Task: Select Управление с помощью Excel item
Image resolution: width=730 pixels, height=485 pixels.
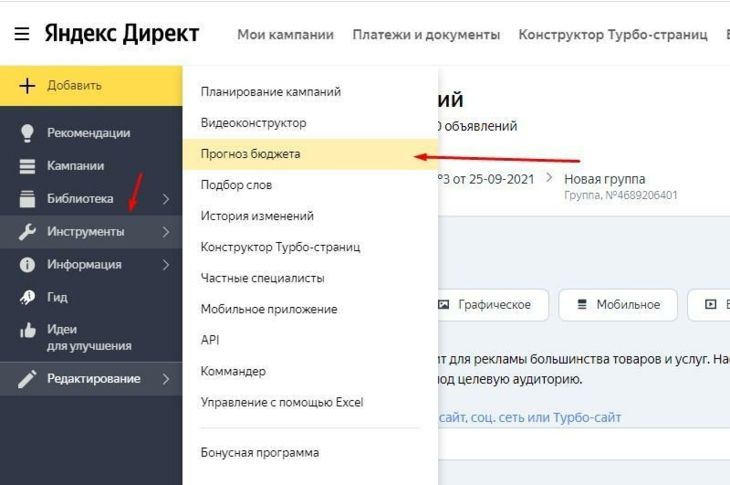Action: [x=310, y=402]
